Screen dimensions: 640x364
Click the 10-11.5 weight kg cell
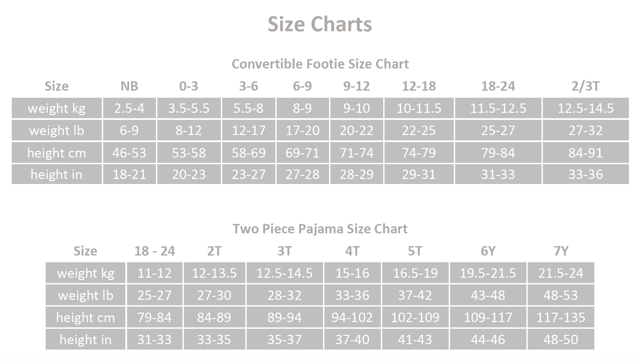(419, 108)
